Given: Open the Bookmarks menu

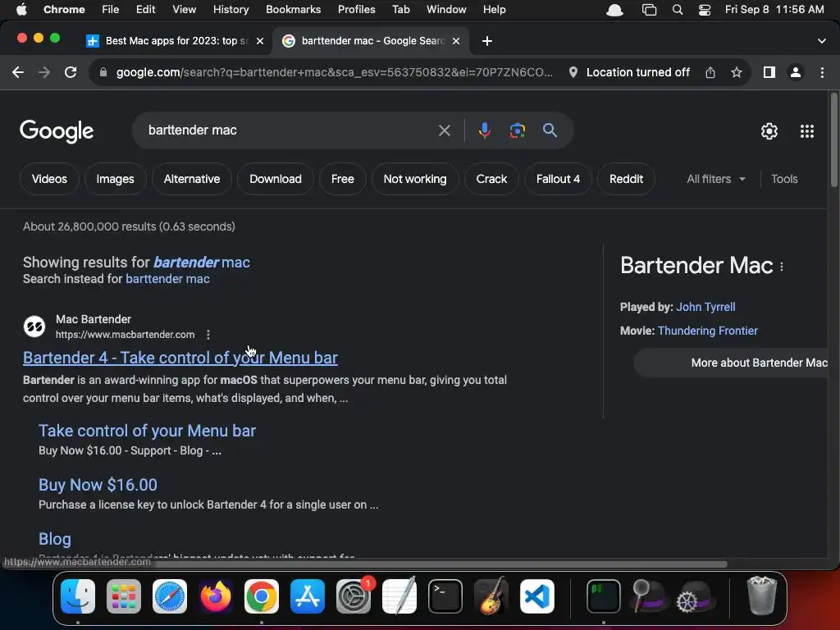Looking at the screenshot, I should pyautogui.click(x=293, y=10).
